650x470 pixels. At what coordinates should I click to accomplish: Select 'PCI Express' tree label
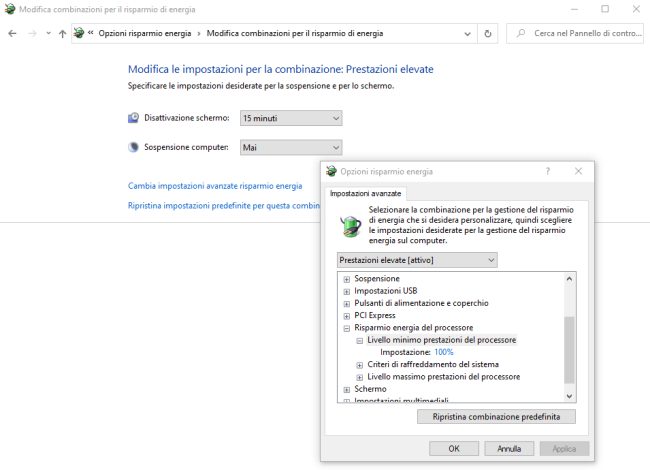tap(375, 315)
